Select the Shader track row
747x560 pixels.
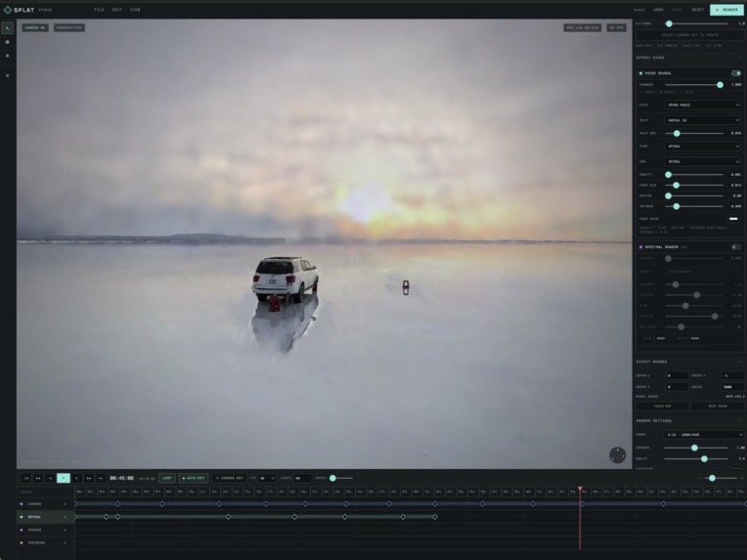[x=45, y=530]
